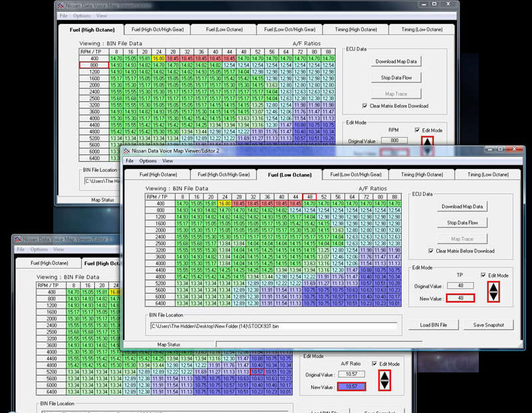Select Fuel (High Octane) tab in the unnumbered Editor window
Image resolution: width=532 pixels, height=413 pixels.
92,29
